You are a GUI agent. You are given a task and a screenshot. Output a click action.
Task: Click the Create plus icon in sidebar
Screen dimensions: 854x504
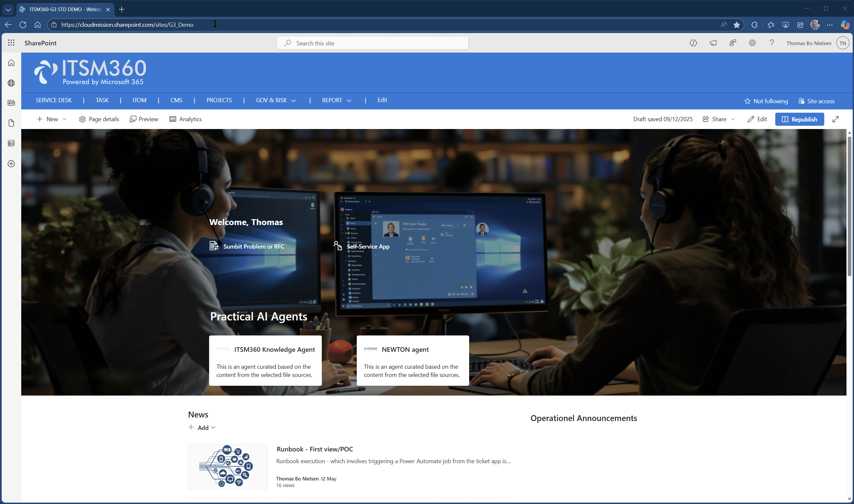click(x=11, y=164)
